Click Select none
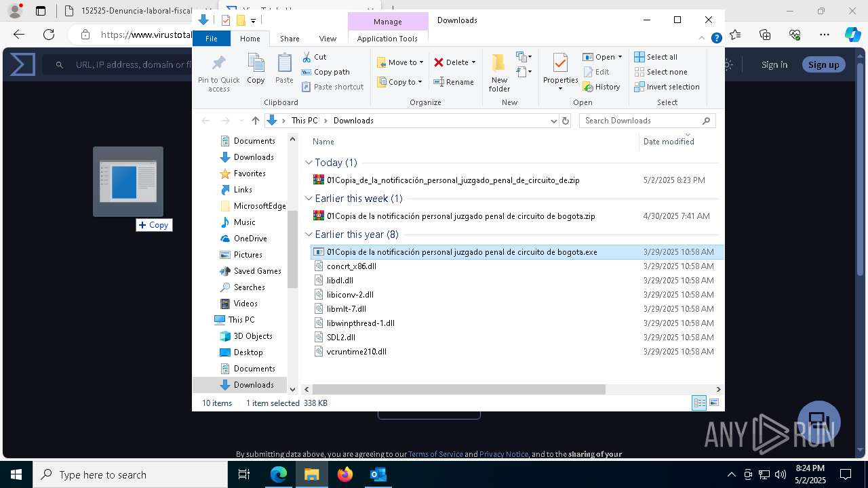868x488 pixels. (660, 72)
